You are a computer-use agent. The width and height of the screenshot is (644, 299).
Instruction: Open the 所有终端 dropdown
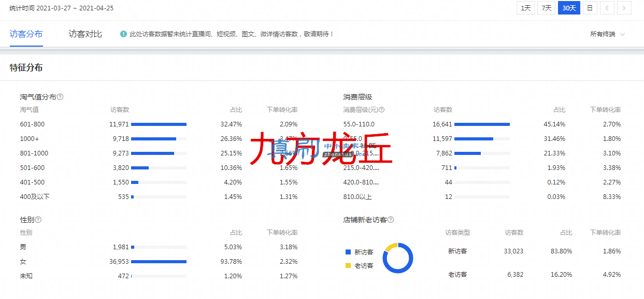(x=608, y=34)
